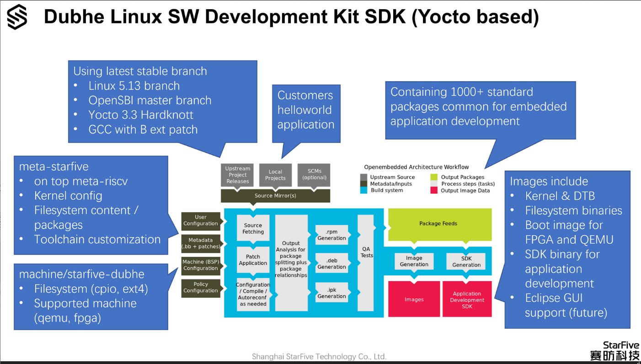641x364 pixels.
Task: Click the Output Analysis for package splitting box
Action: [x=291, y=263]
